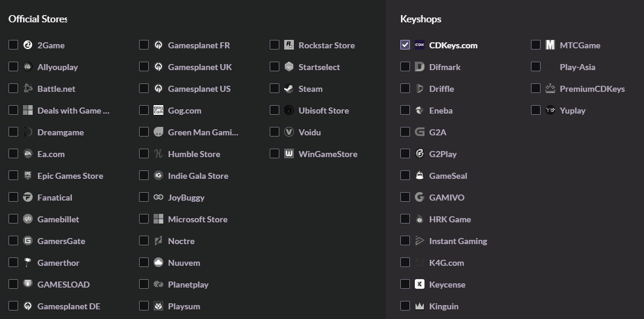The image size is (644, 319).
Task: Click the JoyBuggy infinity logo icon
Action: [x=158, y=197]
